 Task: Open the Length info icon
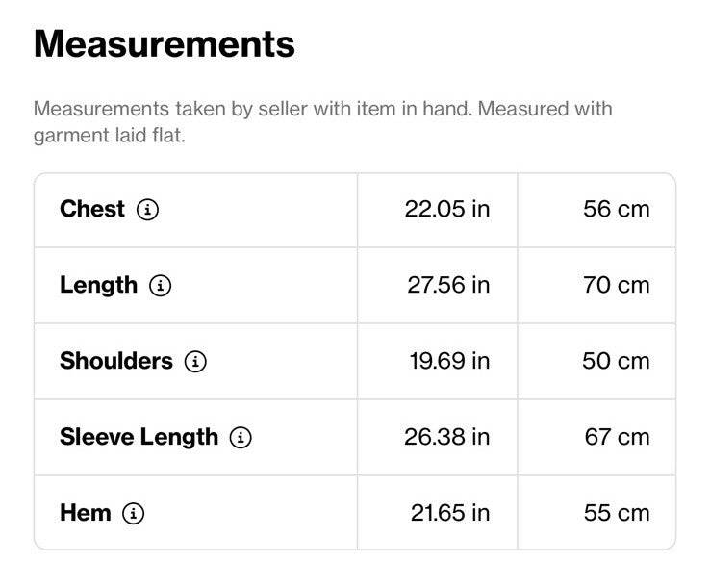coord(161,286)
